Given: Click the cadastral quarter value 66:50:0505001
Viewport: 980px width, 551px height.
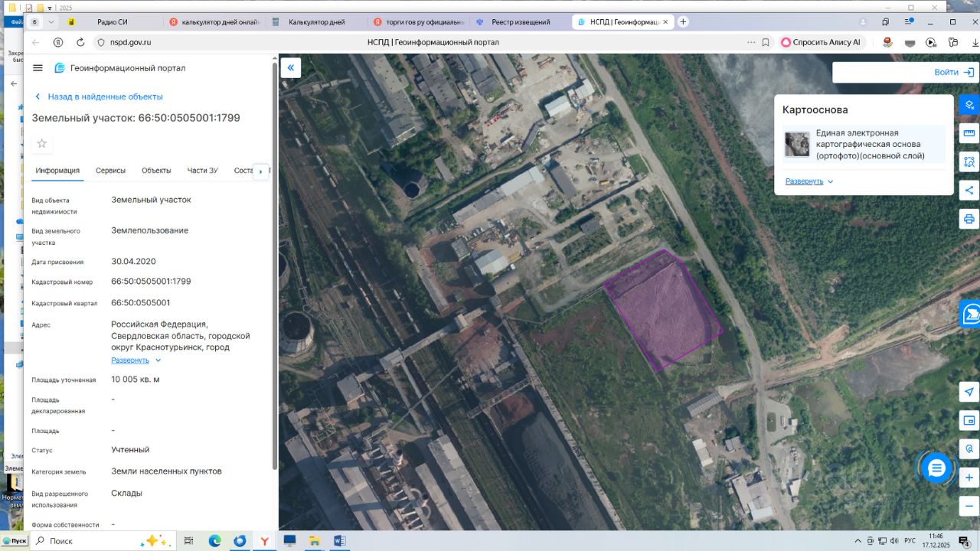Looking at the screenshot, I should pyautogui.click(x=141, y=303).
